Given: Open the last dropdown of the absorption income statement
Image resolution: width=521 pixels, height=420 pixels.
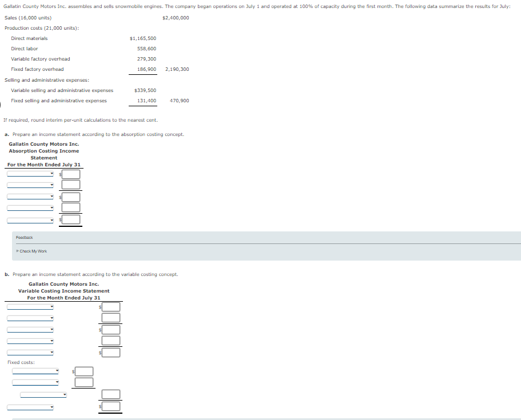Looking at the screenshot, I should (29, 219).
